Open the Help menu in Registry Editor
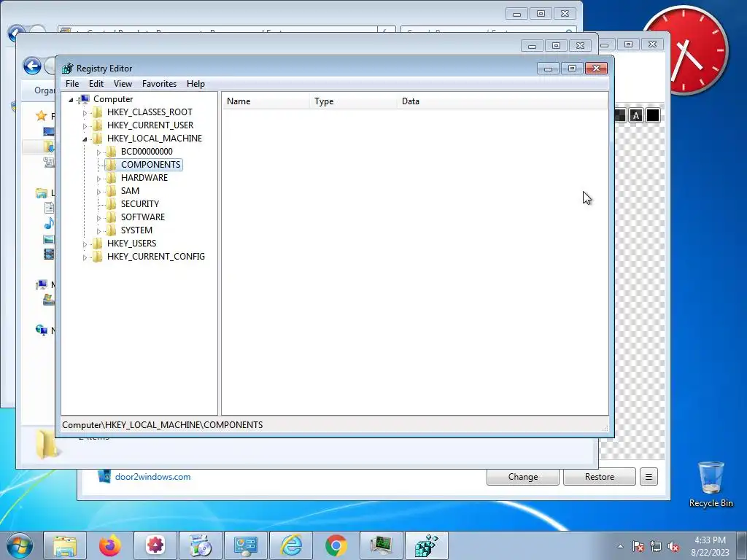Image resolution: width=747 pixels, height=560 pixels. 196,84
